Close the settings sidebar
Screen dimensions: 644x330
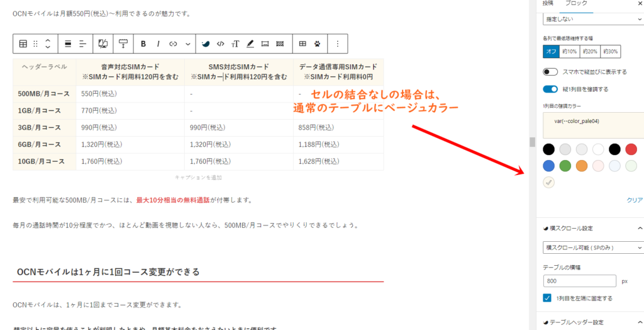tap(640, 3)
